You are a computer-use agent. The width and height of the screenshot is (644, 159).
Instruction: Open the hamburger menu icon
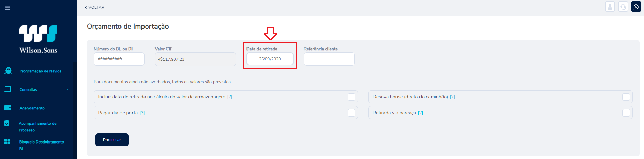coord(8,8)
